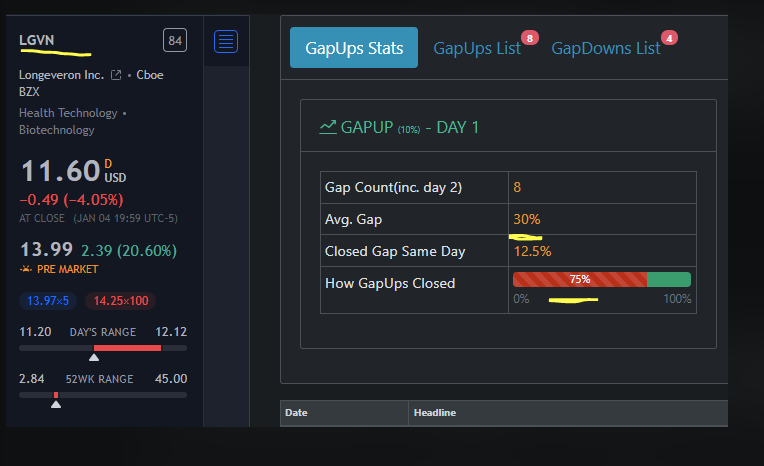764x466 pixels.
Task: Click the LGVN ticker symbol
Action: [37, 40]
